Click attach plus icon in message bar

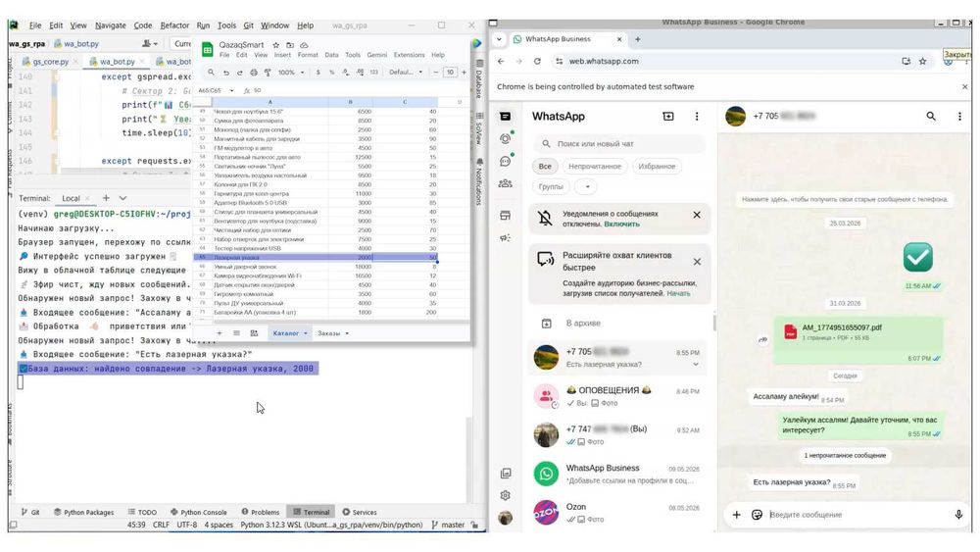736,515
